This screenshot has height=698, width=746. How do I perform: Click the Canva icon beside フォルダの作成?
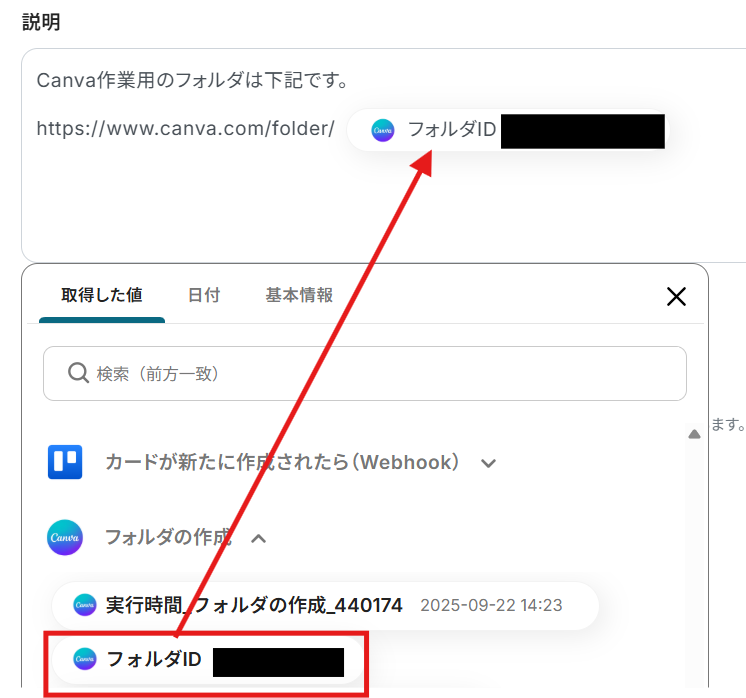[x=65, y=537]
